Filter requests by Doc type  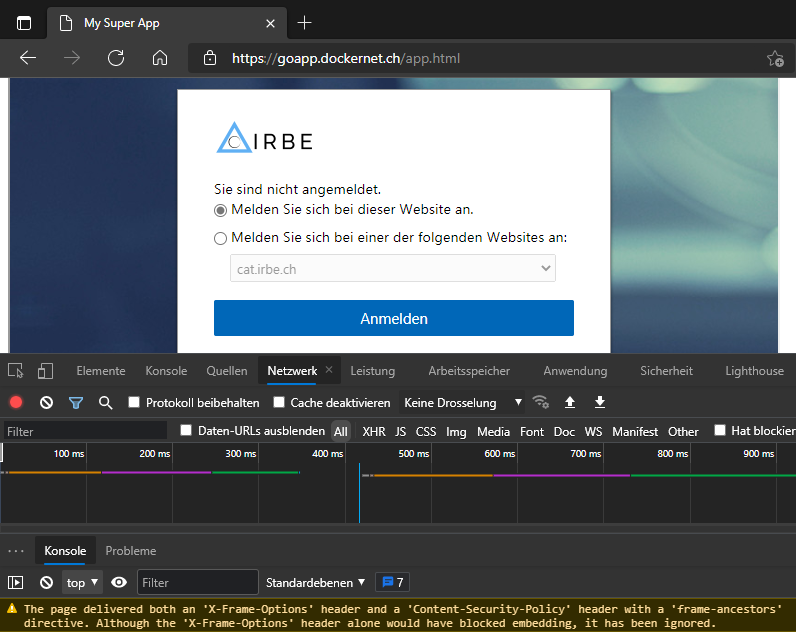click(564, 431)
